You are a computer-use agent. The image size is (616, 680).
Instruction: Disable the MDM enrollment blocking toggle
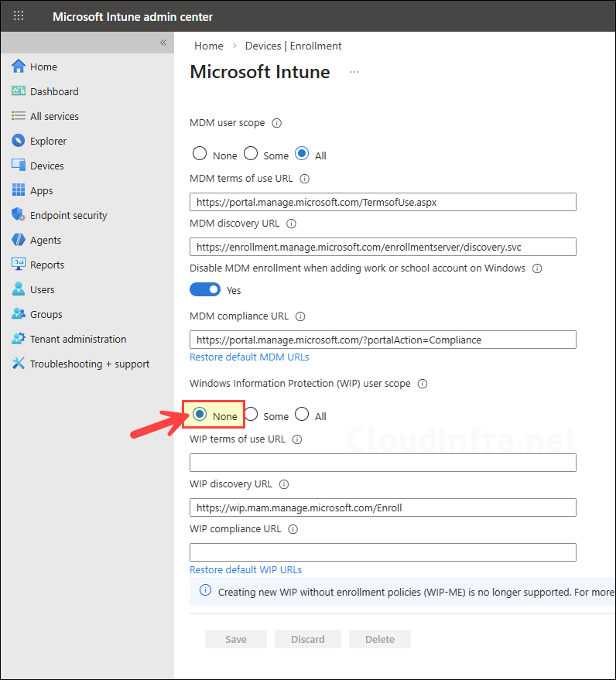(205, 289)
